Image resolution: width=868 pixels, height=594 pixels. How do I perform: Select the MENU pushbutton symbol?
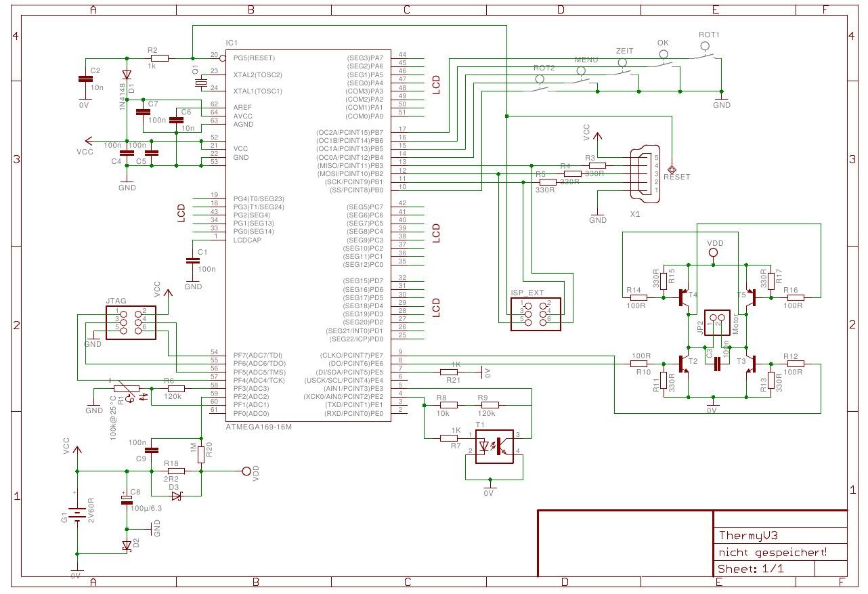pyautogui.click(x=582, y=77)
